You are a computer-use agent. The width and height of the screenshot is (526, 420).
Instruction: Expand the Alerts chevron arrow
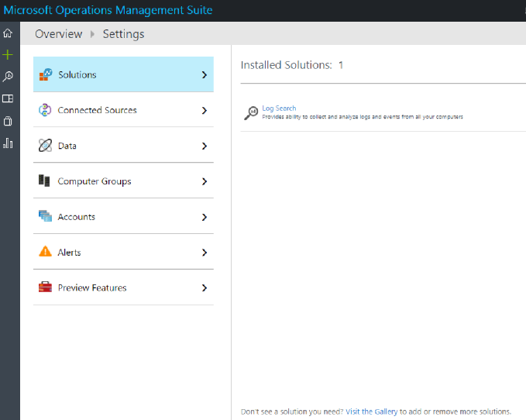point(205,253)
